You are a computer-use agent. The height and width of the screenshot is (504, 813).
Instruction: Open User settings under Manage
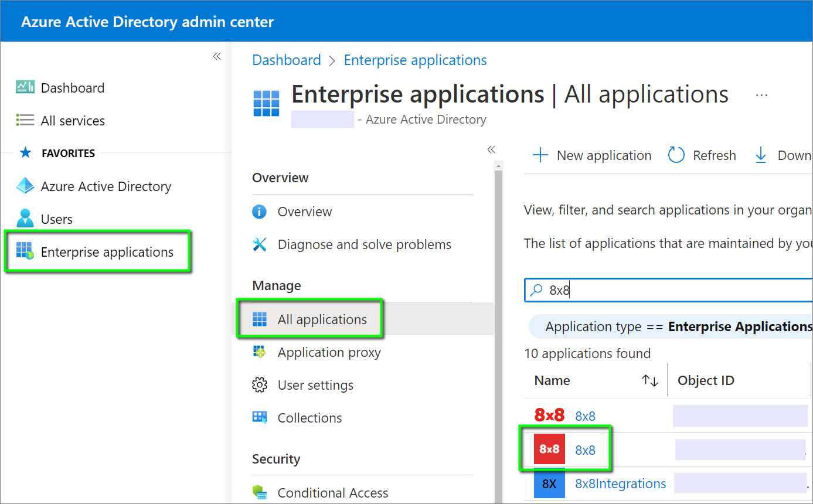point(315,385)
